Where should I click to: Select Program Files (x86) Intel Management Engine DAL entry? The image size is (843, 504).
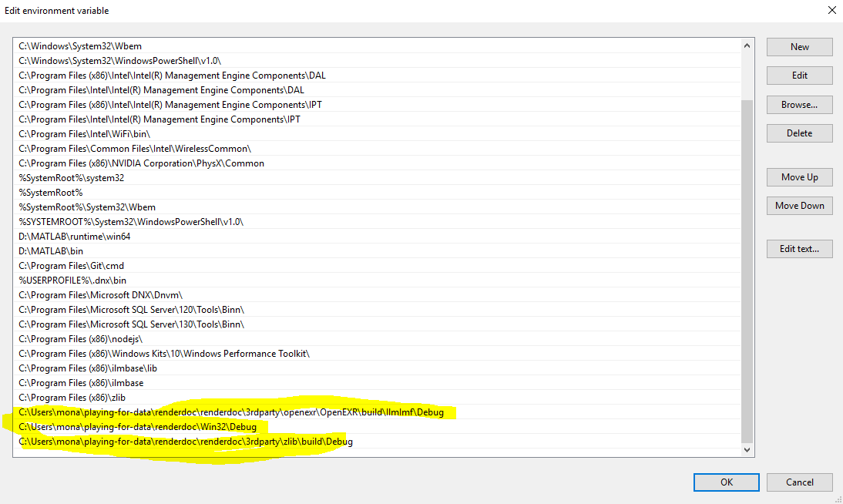[x=377, y=76]
